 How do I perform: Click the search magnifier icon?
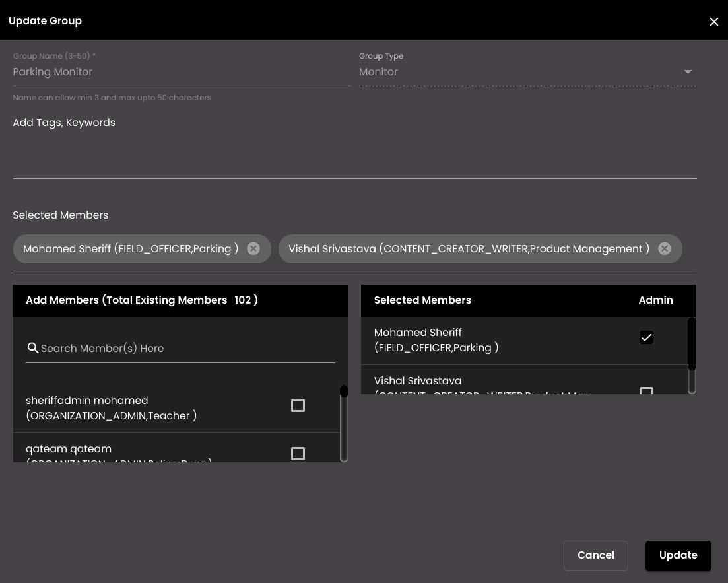(32, 347)
